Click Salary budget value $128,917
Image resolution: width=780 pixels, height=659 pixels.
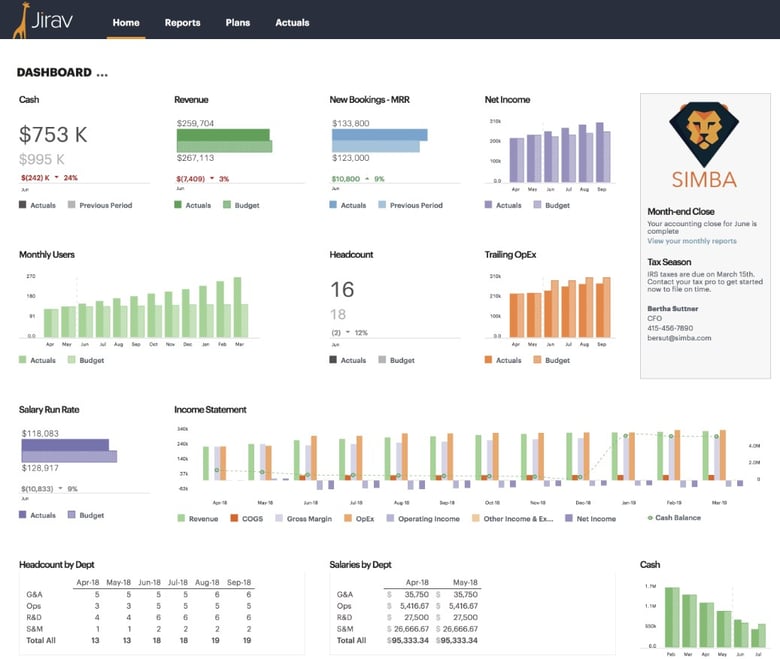40,468
